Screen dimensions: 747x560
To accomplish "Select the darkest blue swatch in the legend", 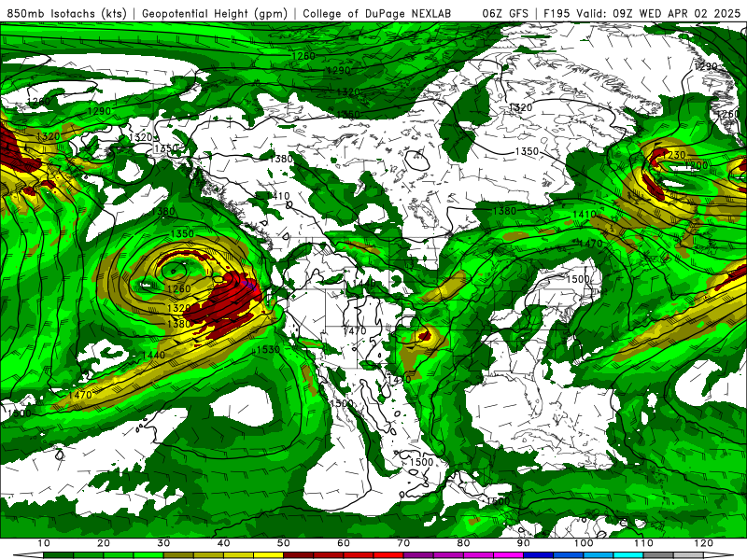I will pyautogui.click(x=538, y=555).
